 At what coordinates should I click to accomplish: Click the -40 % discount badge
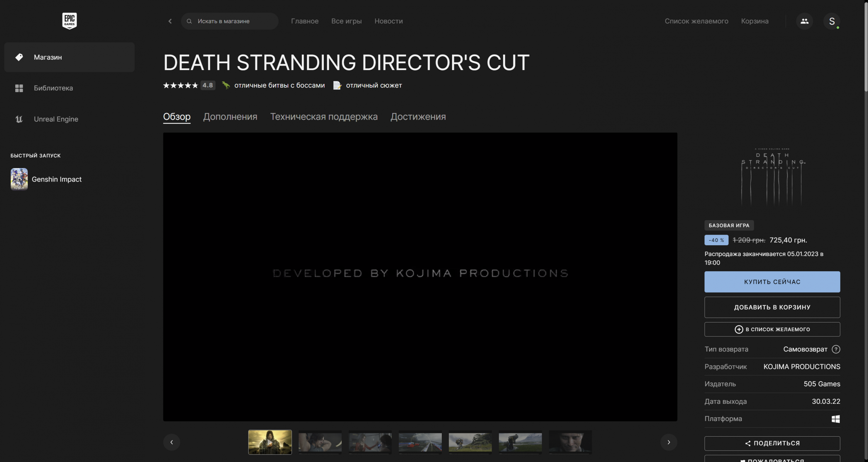[716, 240]
